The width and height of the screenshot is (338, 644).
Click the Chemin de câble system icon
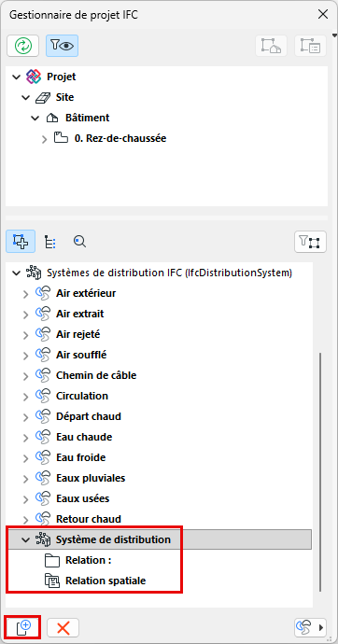coord(43,375)
